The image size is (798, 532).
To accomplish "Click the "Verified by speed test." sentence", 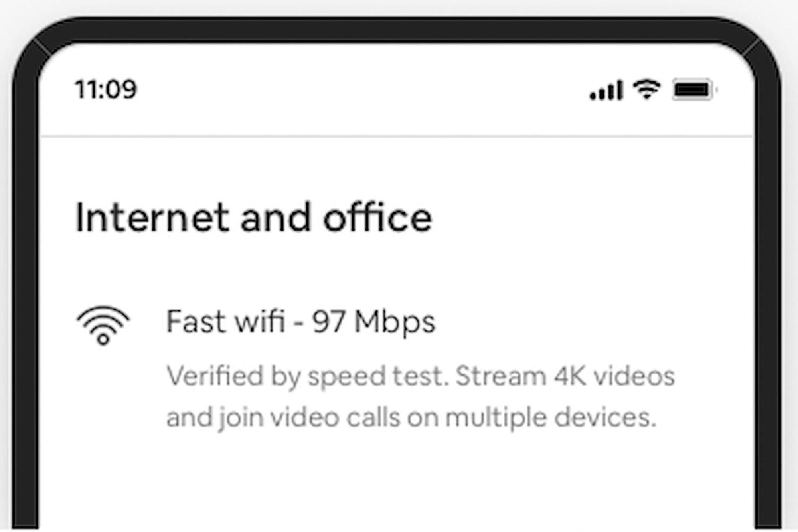I will pyautogui.click(x=308, y=376).
